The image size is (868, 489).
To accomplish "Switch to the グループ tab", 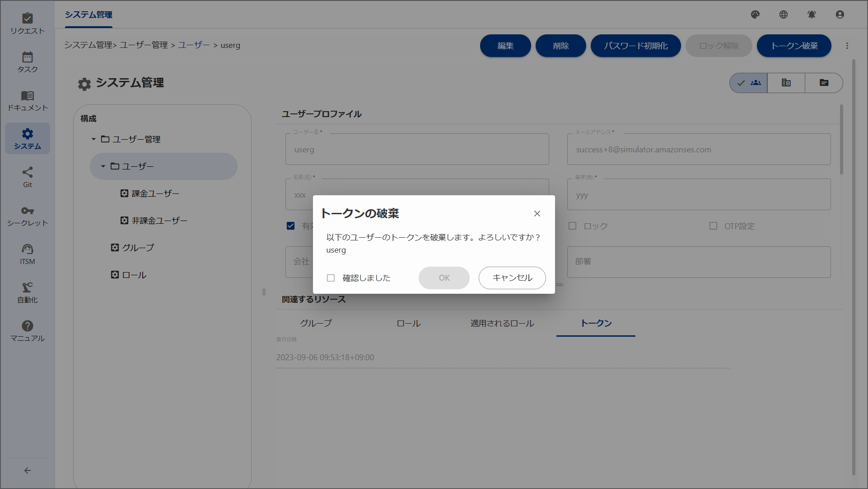I will point(315,323).
